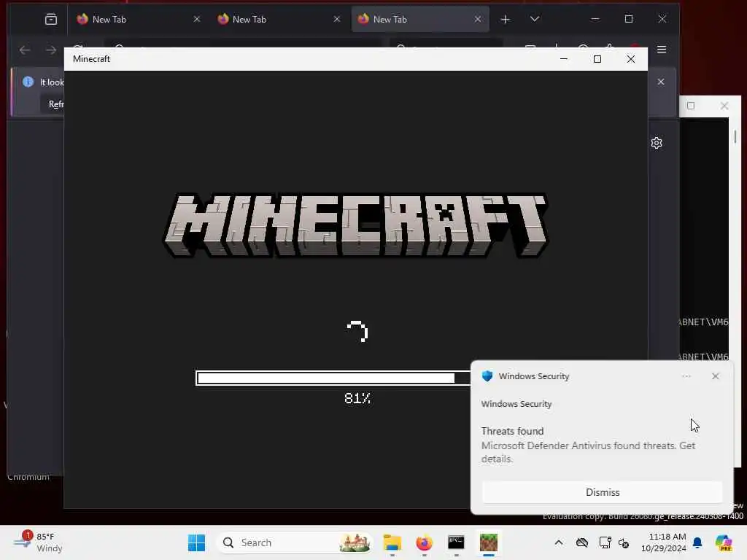Close the Minecraft window
The image size is (747, 560).
(x=631, y=59)
